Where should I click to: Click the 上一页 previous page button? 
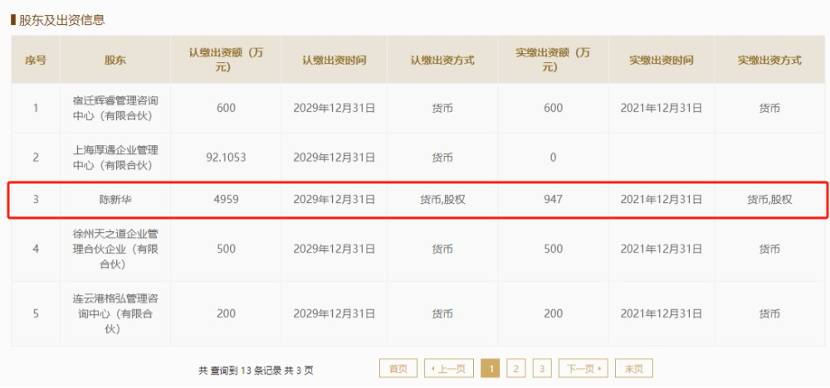click(x=449, y=368)
